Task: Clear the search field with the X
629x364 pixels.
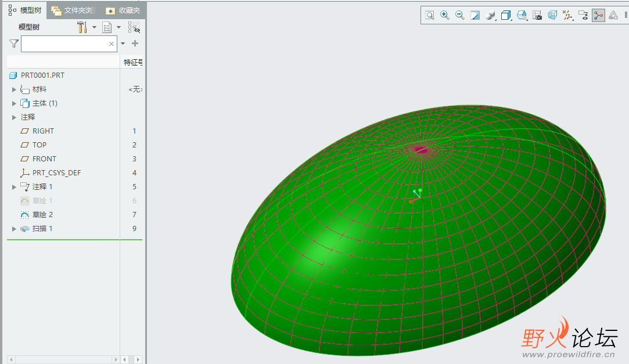Action: tap(112, 44)
